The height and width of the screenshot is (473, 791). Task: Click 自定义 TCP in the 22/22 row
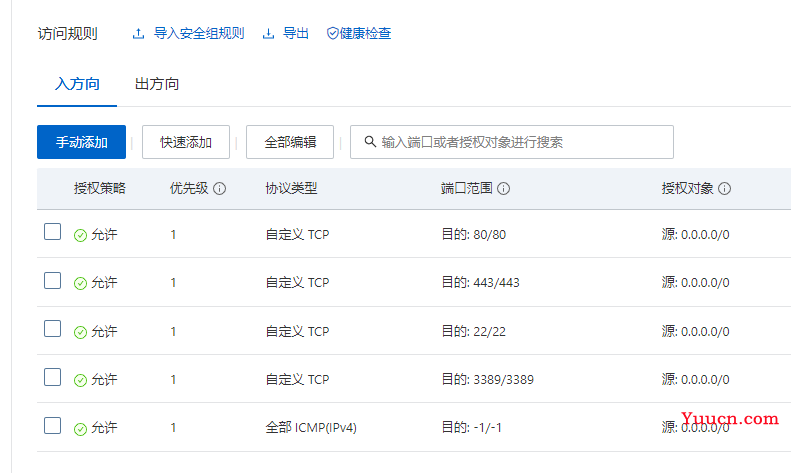297,331
